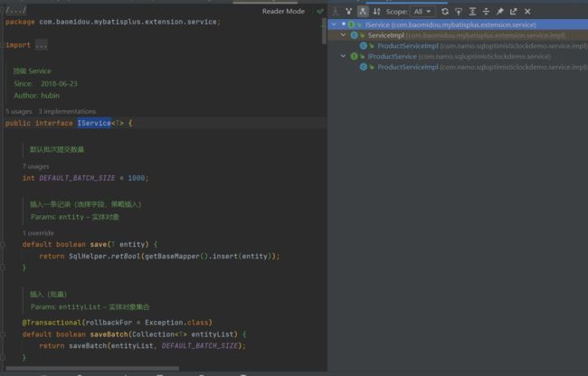The image size is (588, 376).
Task: Expand the folded header comment
Action: [16, 11]
